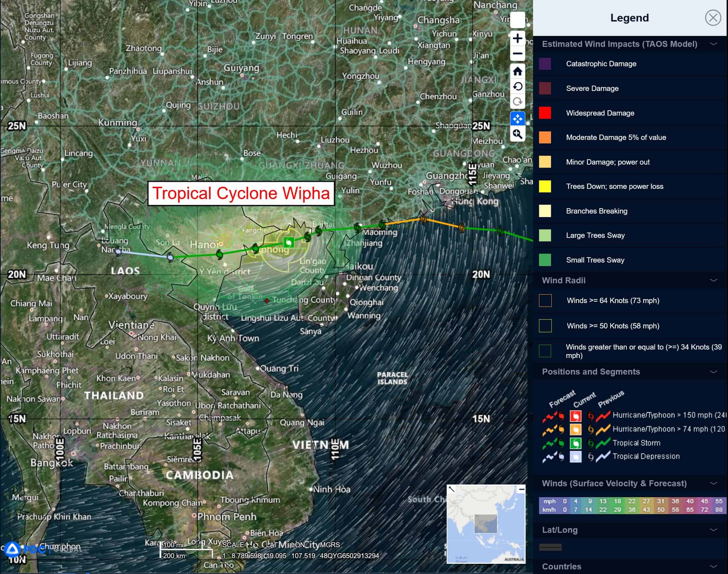The width and height of the screenshot is (728, 574).
Task: Click Widespread Damage red swatch
Action: click(545, 113)
